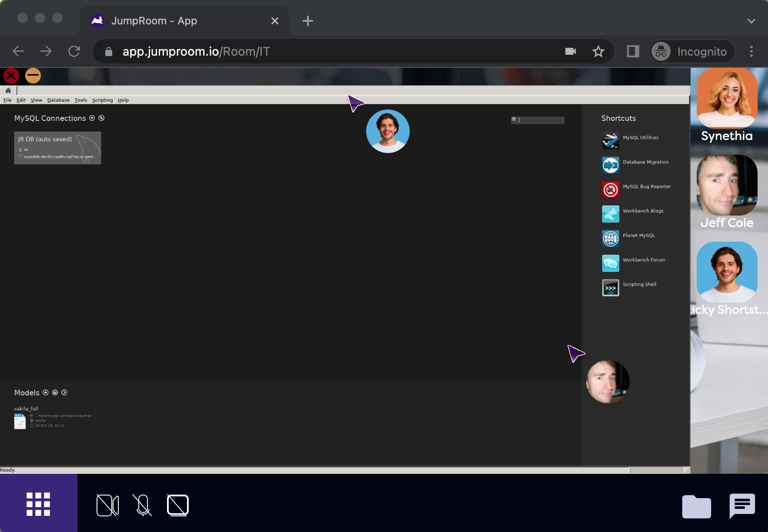Click the Database Migration label

click(x=646, y=162)
